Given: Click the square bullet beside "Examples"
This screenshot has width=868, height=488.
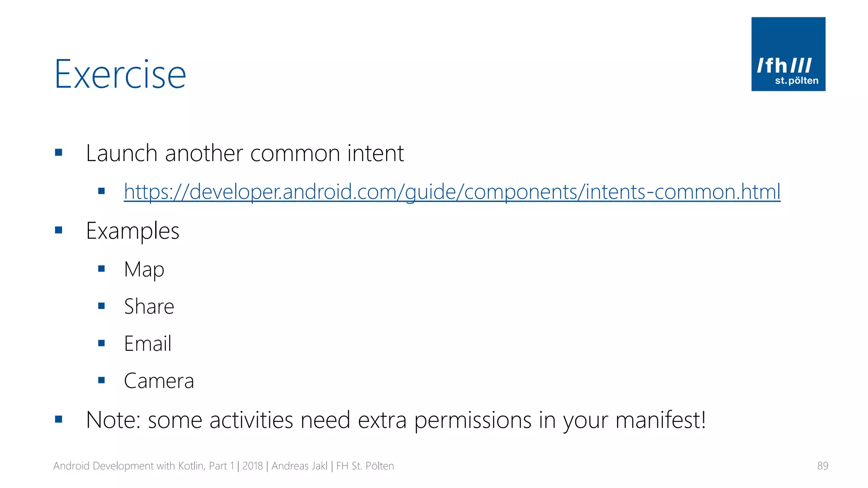Looking at the screenshot, I should point(58,230).
